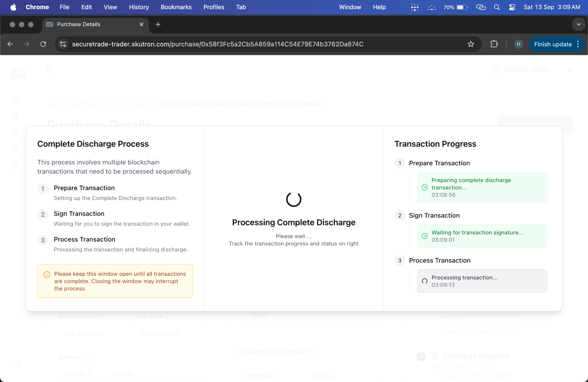This screenshot has height=382, width=588.
Task: Open the Chrome extensions puzzle icon
Action: (x=494, y=44)
